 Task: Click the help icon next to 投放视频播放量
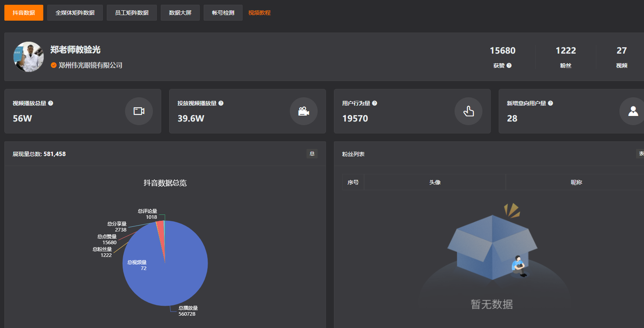tap(221, 103)
